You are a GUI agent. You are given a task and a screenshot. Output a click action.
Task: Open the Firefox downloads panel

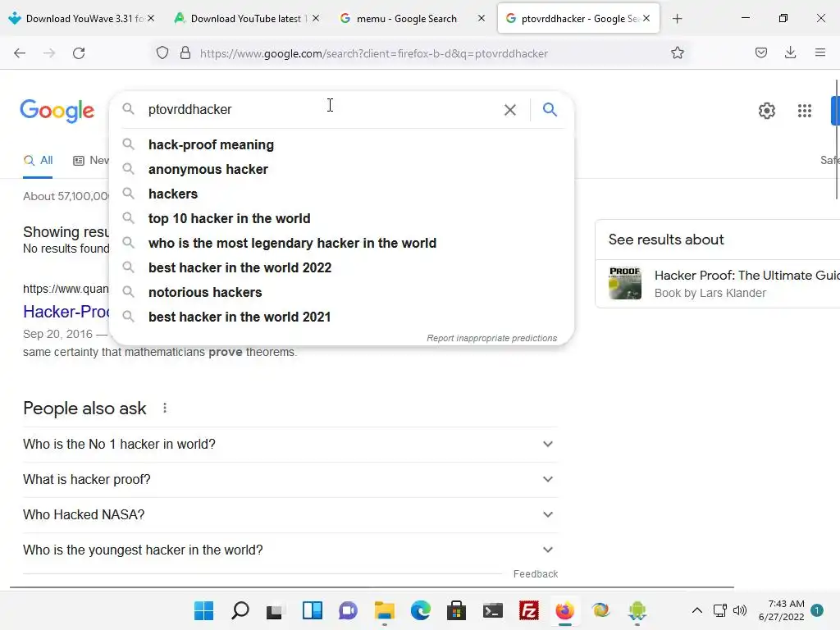pos(790,53)
